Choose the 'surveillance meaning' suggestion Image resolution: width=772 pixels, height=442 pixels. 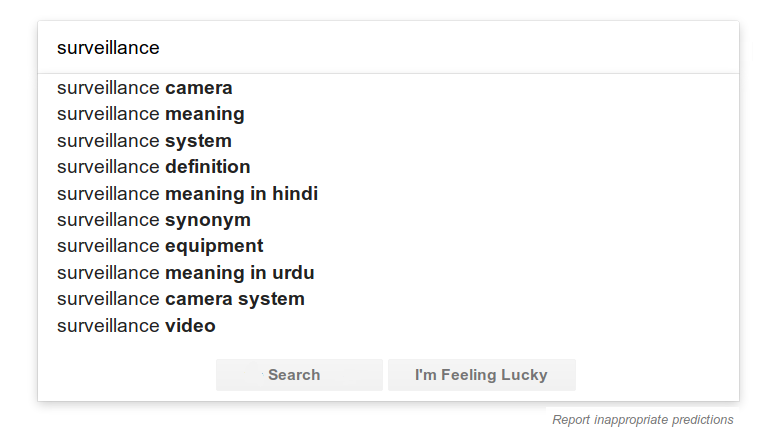pos(151,114)
